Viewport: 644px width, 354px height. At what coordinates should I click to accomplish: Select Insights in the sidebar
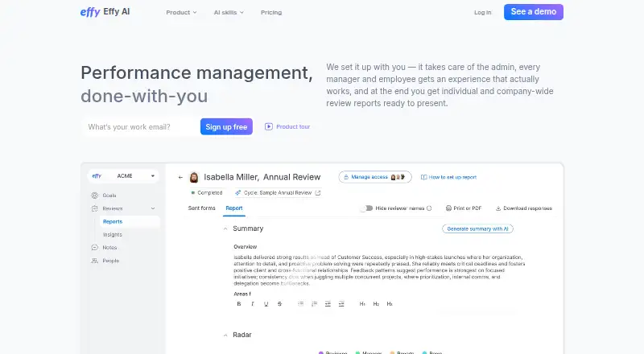point(112,234)
